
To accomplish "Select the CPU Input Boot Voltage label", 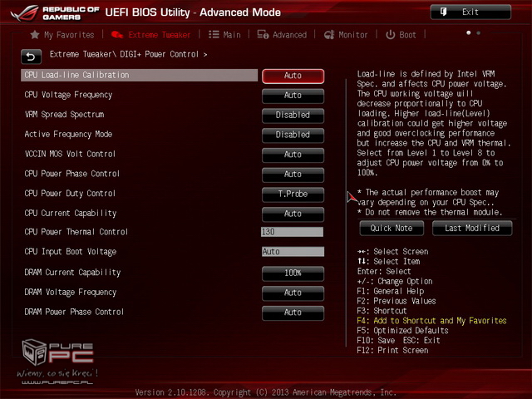I will [70, 252].
